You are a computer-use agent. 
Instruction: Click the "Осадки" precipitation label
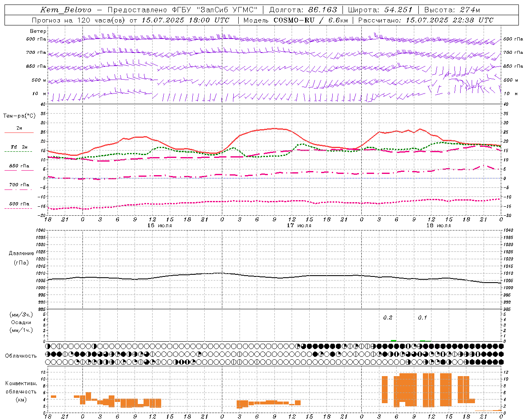(21, 322)
